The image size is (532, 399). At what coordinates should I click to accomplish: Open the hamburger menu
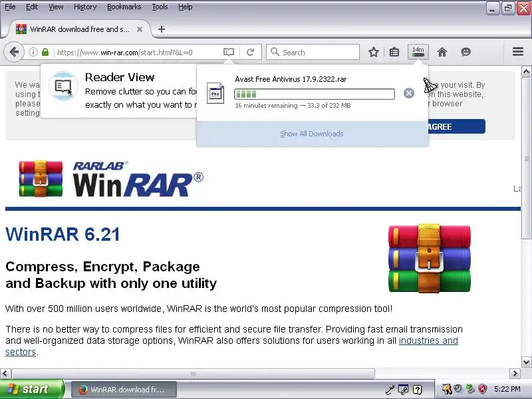point(518,52)
